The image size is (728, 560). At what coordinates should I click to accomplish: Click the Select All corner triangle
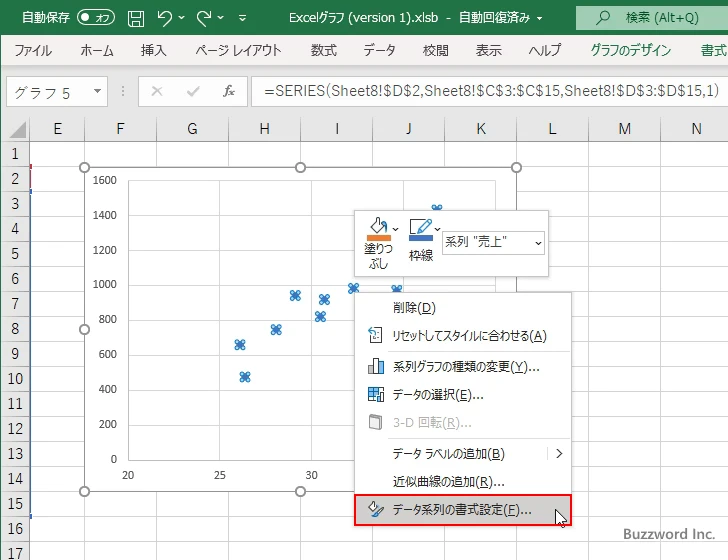(x=17, y=129)
